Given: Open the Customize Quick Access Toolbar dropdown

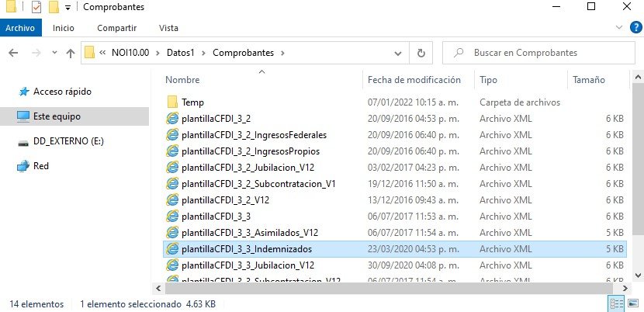Looking at the screenshot, I should (x=68, y=8).
